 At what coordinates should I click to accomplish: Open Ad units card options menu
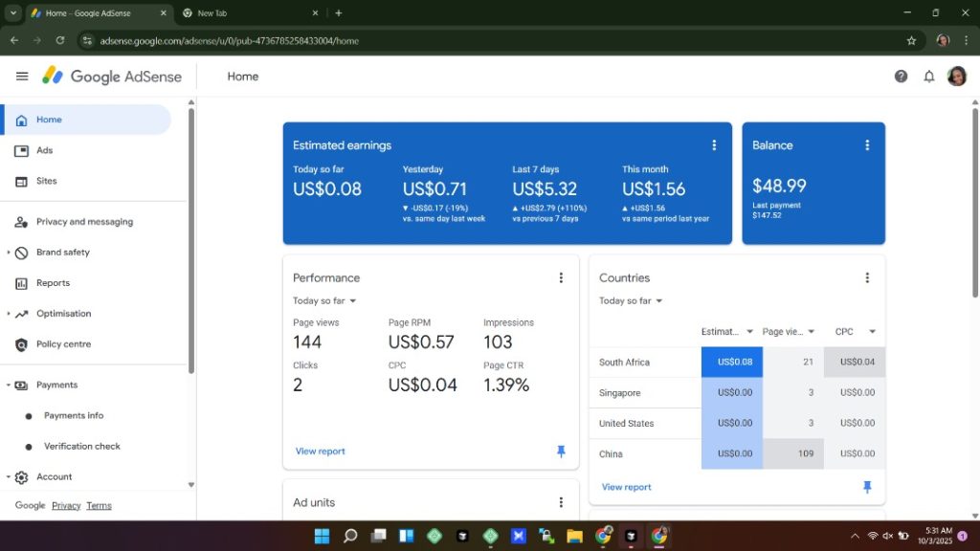(561, 502)
